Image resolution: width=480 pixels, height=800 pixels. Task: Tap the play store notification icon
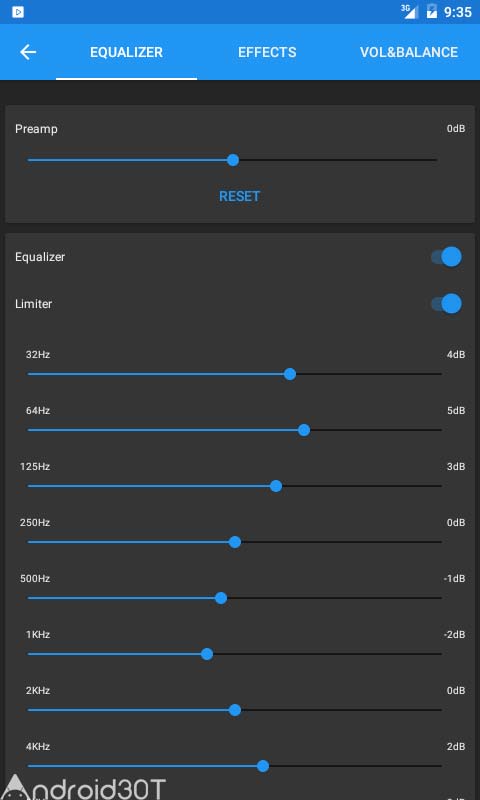18,12
